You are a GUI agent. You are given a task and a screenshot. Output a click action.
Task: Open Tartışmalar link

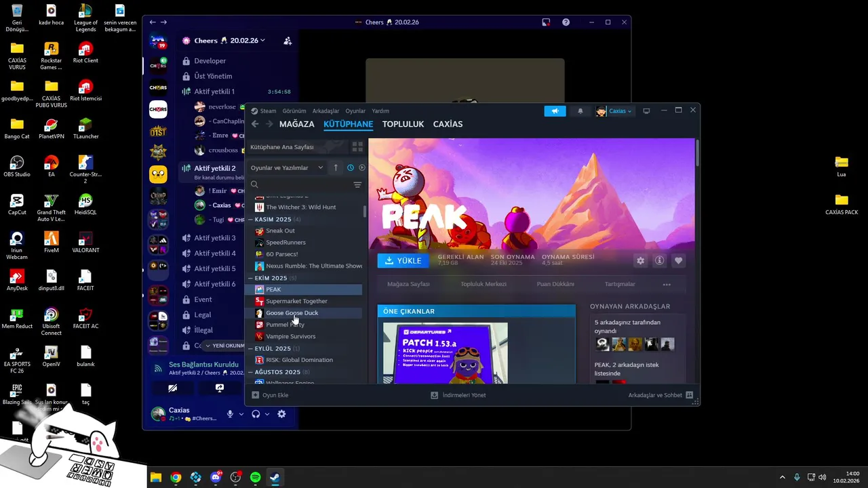pos(620,284)
